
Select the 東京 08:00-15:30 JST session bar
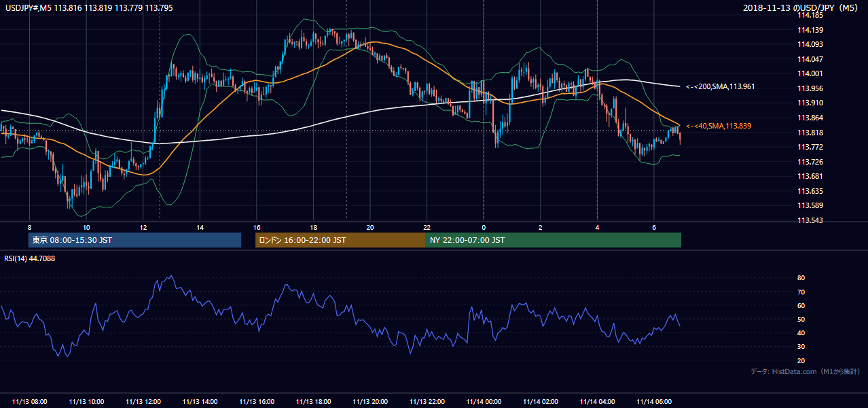click(134, 240)
